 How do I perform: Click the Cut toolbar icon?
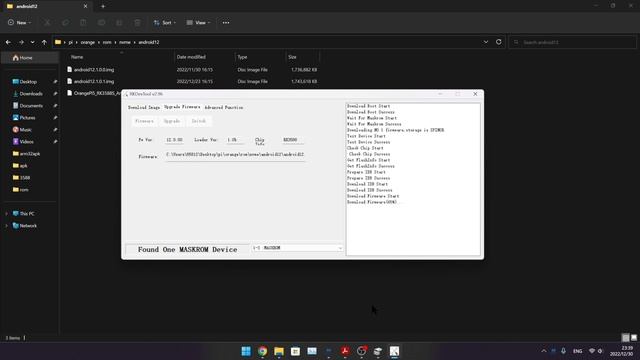coord(47,22)
